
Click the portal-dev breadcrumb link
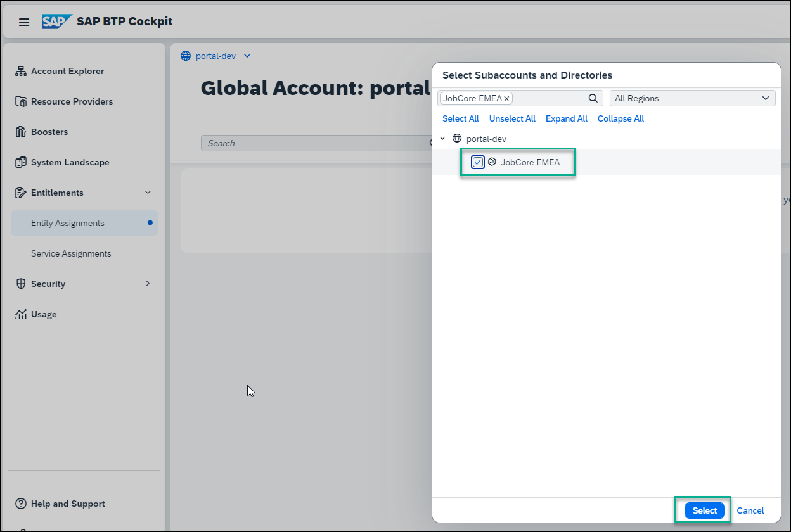pos(215,56)
